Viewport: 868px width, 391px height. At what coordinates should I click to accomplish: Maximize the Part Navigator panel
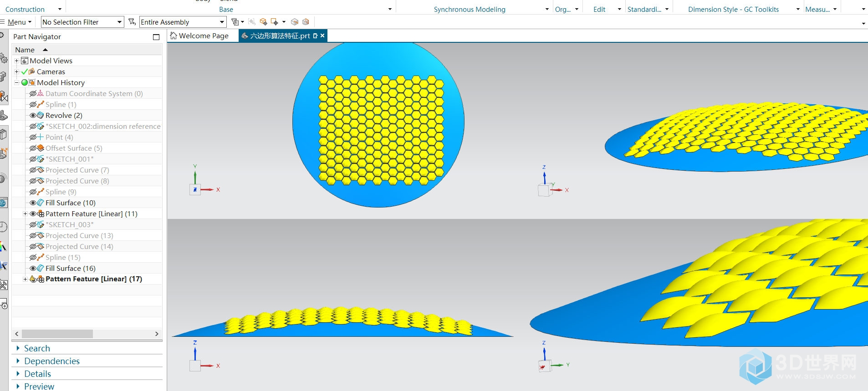click(156, 37)
